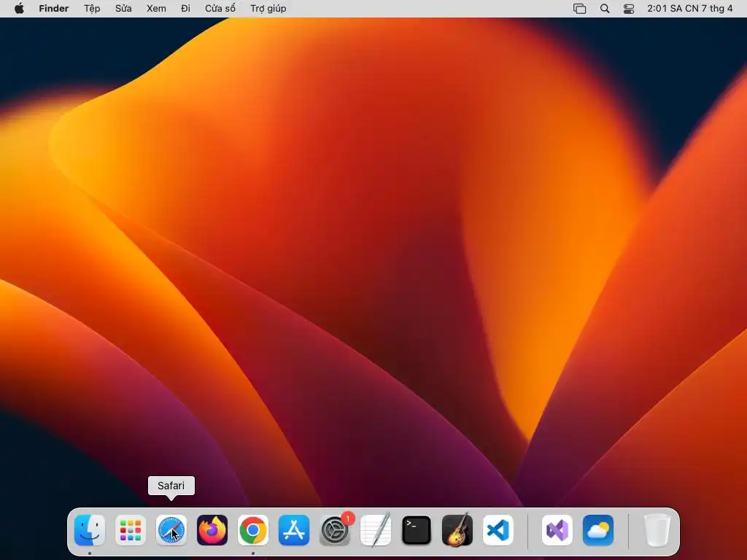Open purple Visual Studio icon

(557, 530)
